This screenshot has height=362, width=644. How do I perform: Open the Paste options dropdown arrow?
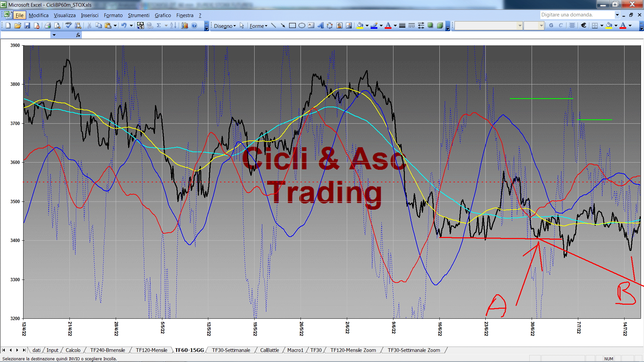click(x=115, y=25)
